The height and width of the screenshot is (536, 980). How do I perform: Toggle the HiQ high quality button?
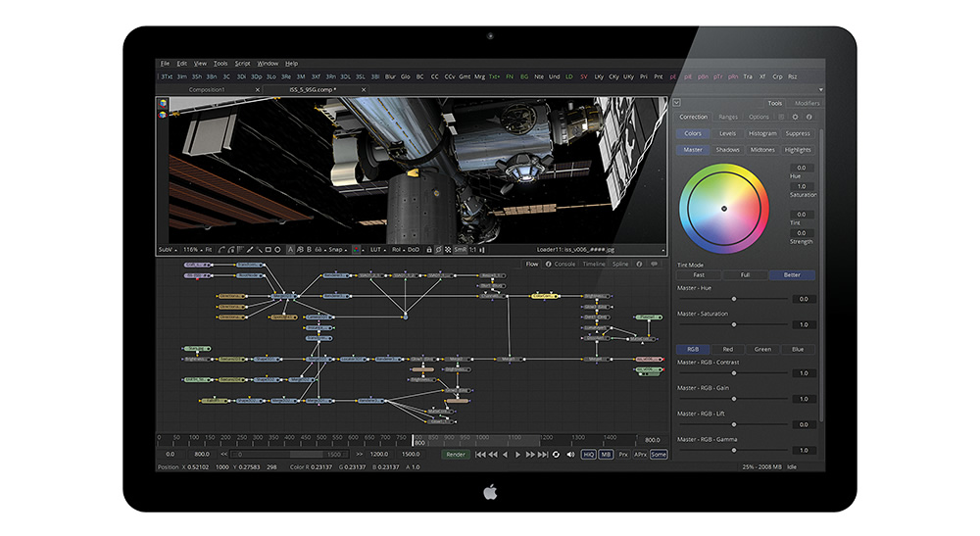[588, 454]
